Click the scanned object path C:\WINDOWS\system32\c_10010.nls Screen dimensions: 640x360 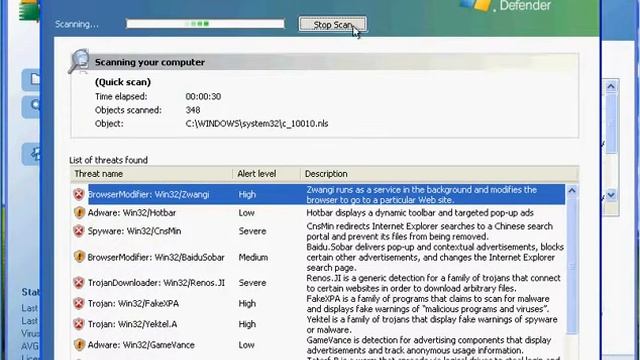point(257,123)
